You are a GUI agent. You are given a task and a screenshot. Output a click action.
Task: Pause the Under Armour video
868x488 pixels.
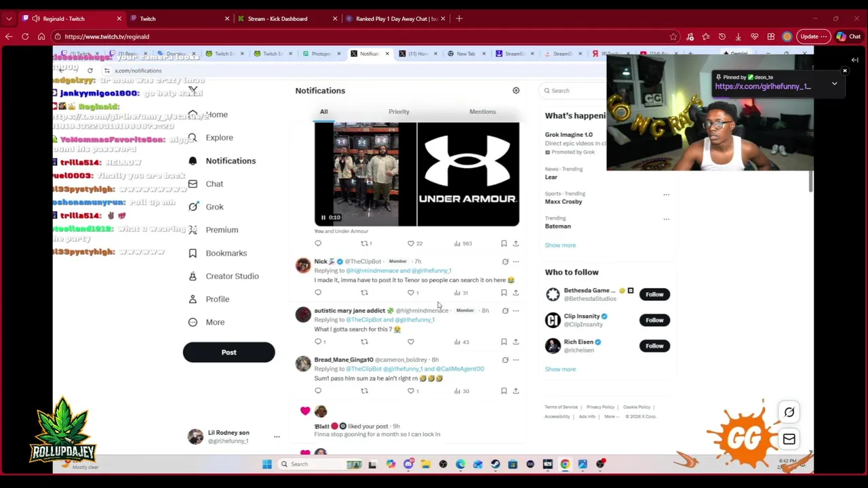pos(323,218)
